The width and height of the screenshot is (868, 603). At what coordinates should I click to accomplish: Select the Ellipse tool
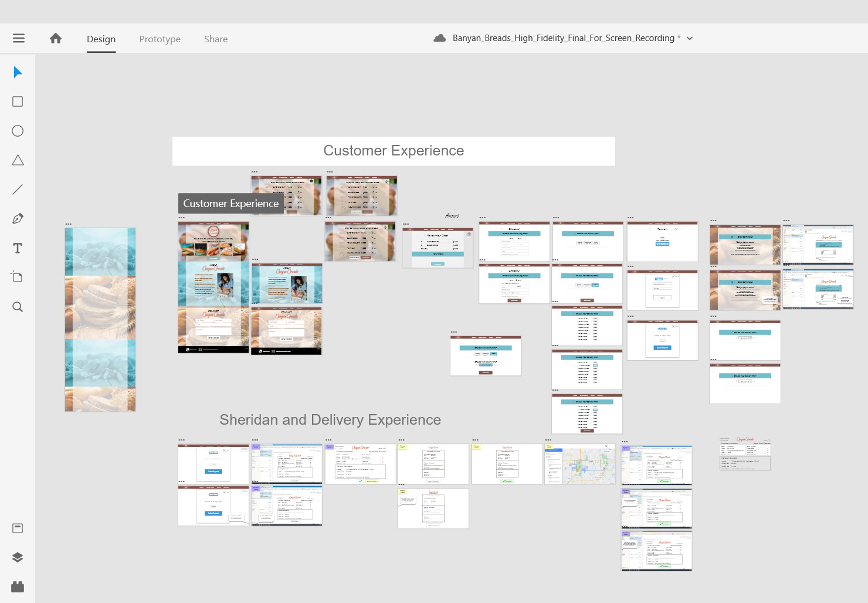(x=18, y=131)
